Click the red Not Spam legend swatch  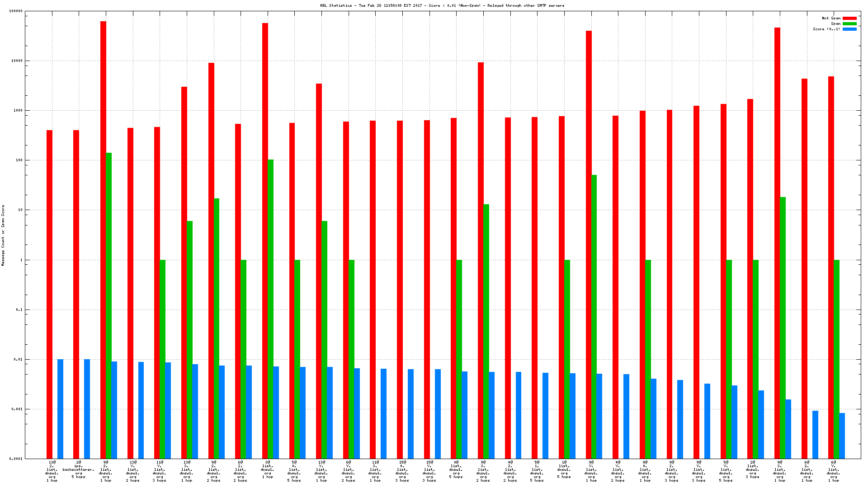click(849, 18)
